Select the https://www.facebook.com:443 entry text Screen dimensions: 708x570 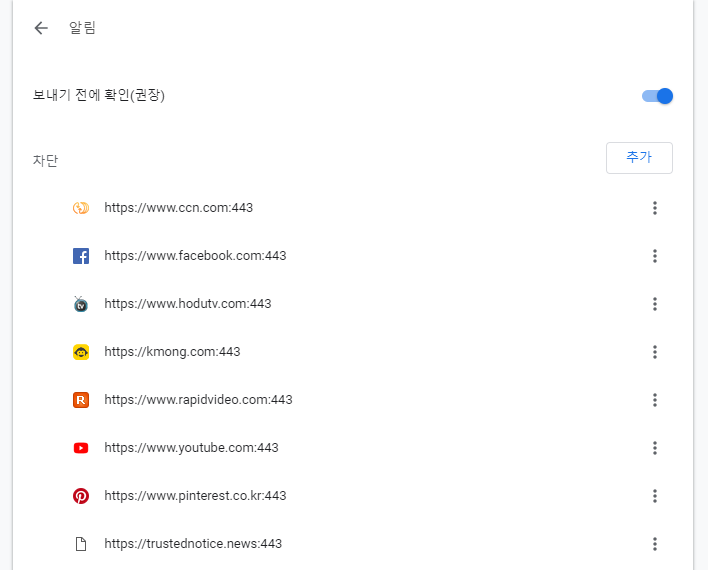pos(196,256)
